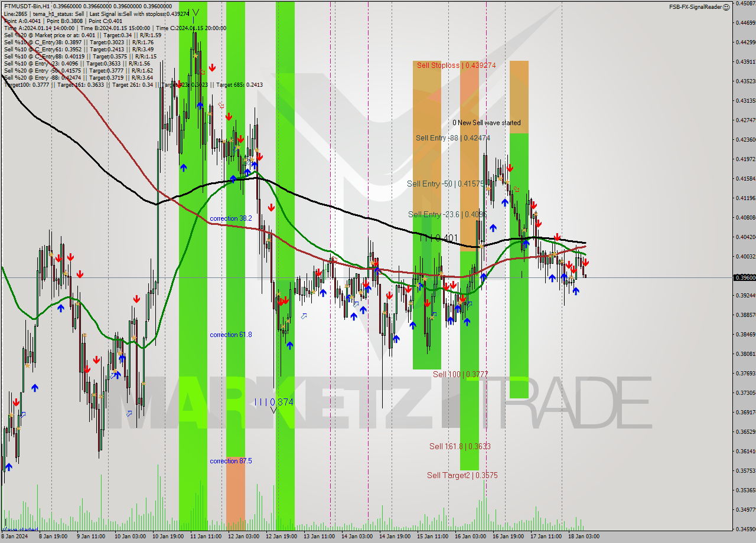Click the '12 Jan 19:00' time axis label
756x543 pixels.
pyautogui.click(x=282, y=537)
